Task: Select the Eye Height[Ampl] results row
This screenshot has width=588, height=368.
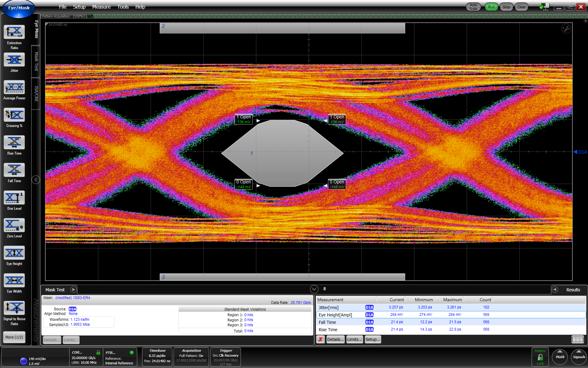Action: coord(335,315)
